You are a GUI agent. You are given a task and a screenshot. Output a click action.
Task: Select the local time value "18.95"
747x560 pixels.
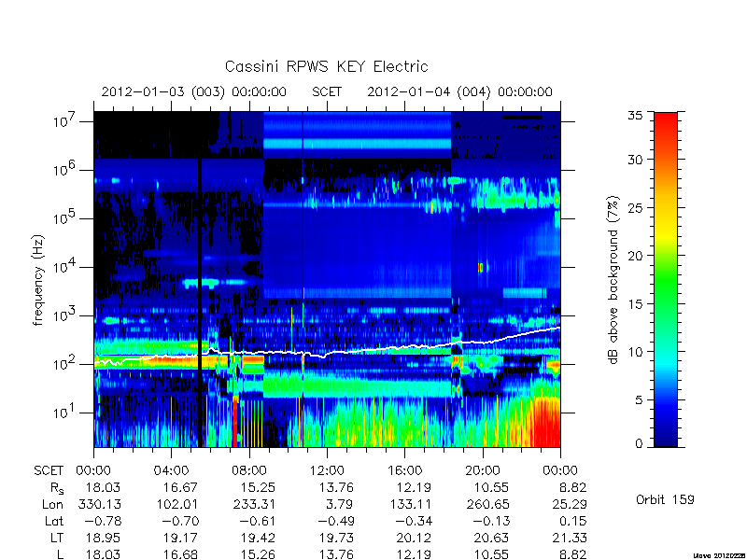[103, 539]
